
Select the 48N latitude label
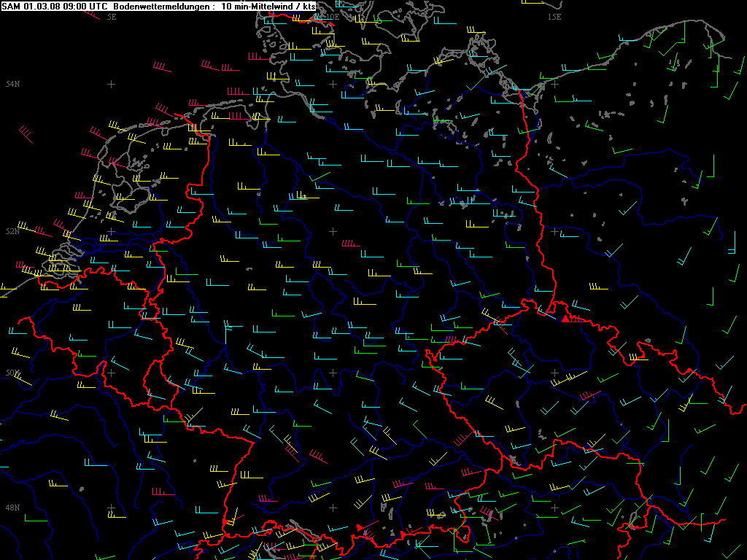(x=12, y=507)
